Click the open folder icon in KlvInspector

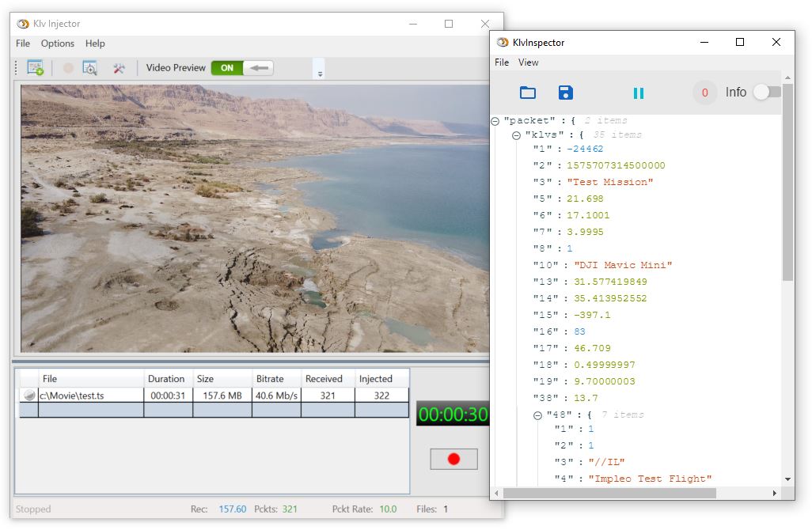pos(528,93)
